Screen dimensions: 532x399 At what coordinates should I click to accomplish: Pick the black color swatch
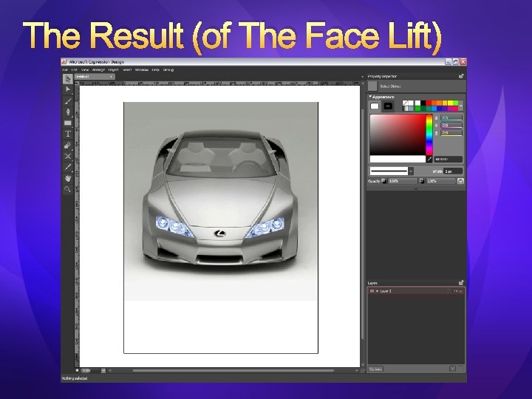coord(423,103)
